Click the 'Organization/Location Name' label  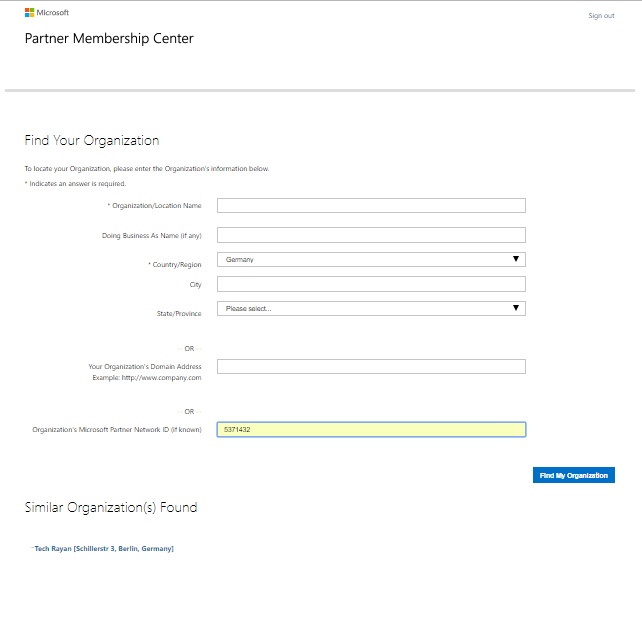pyautogui.click(x=155, y=206)
